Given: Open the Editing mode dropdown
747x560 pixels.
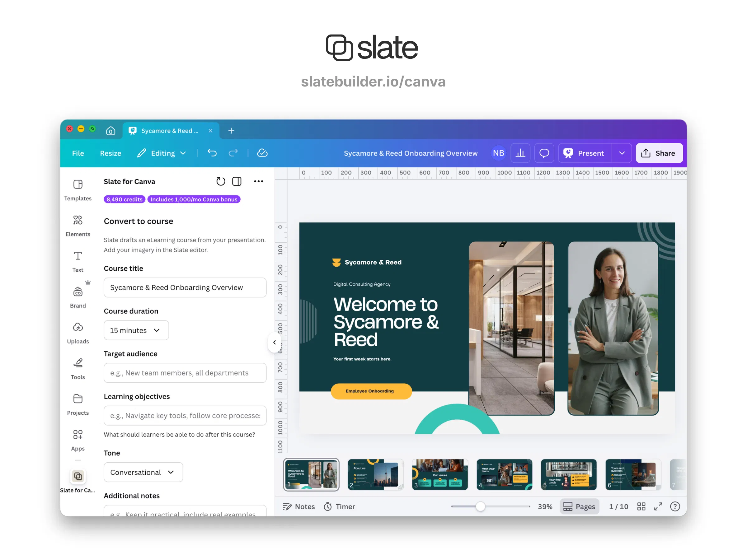Looking at the screenshot, I should pos(162,153).
